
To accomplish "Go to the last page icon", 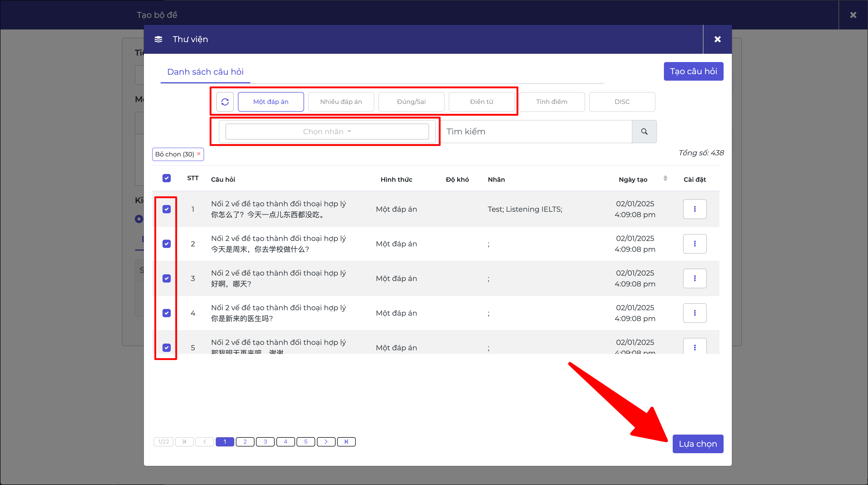I will coord(346,442).
